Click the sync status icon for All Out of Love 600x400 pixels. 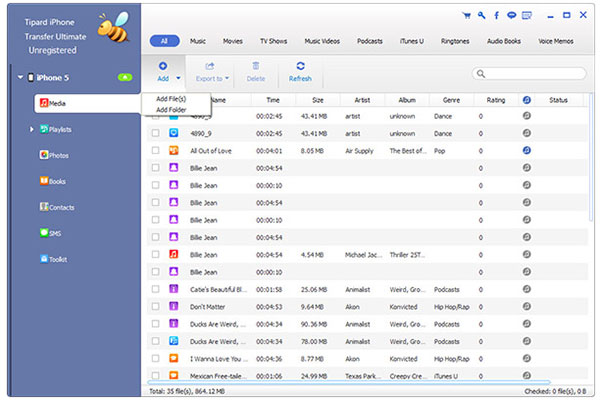[x=527, y=150]
